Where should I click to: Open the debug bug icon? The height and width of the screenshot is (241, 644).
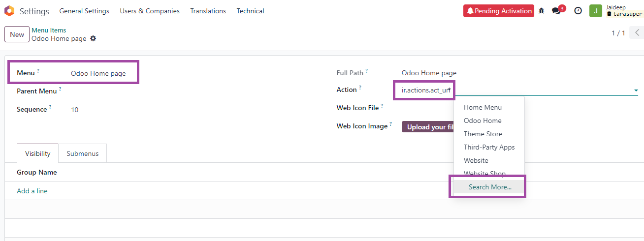pos(542,11)
